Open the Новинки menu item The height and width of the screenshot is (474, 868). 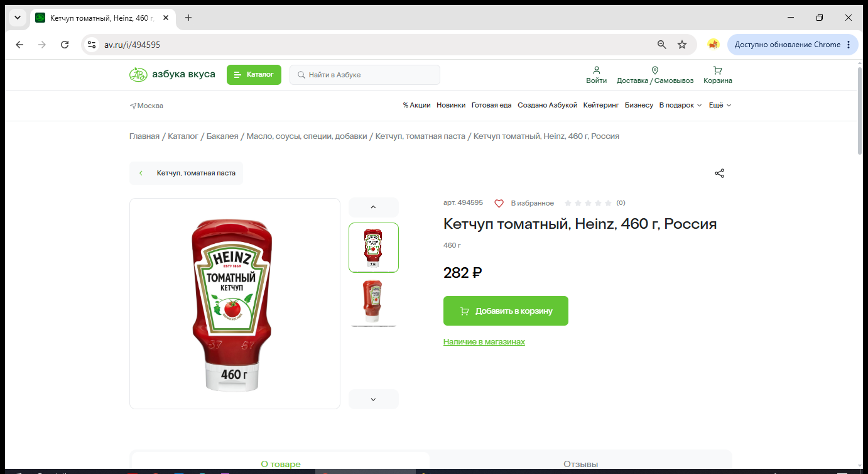coord(451,105)
